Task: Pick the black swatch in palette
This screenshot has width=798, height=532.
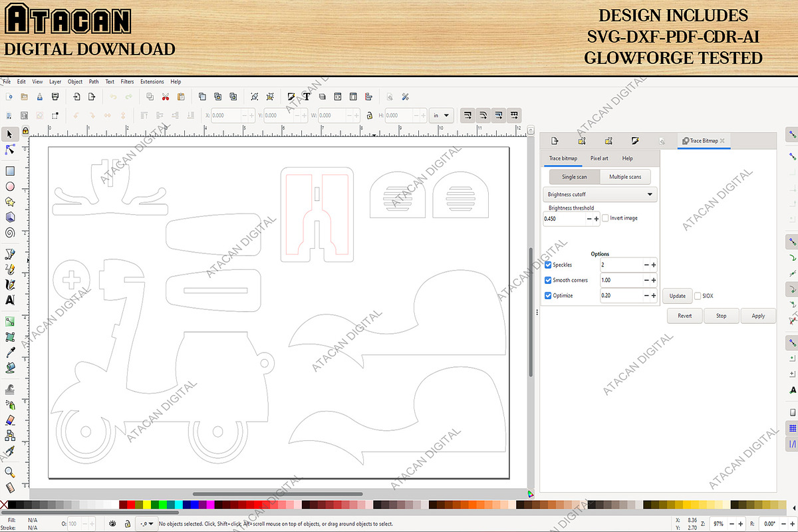Action: point(12,505)
